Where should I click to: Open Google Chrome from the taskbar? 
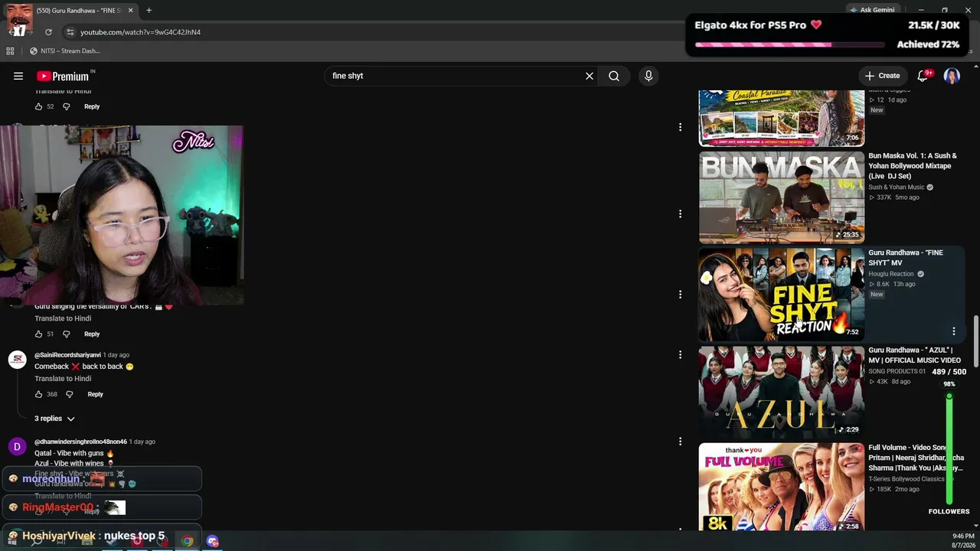tap(188, 541)
